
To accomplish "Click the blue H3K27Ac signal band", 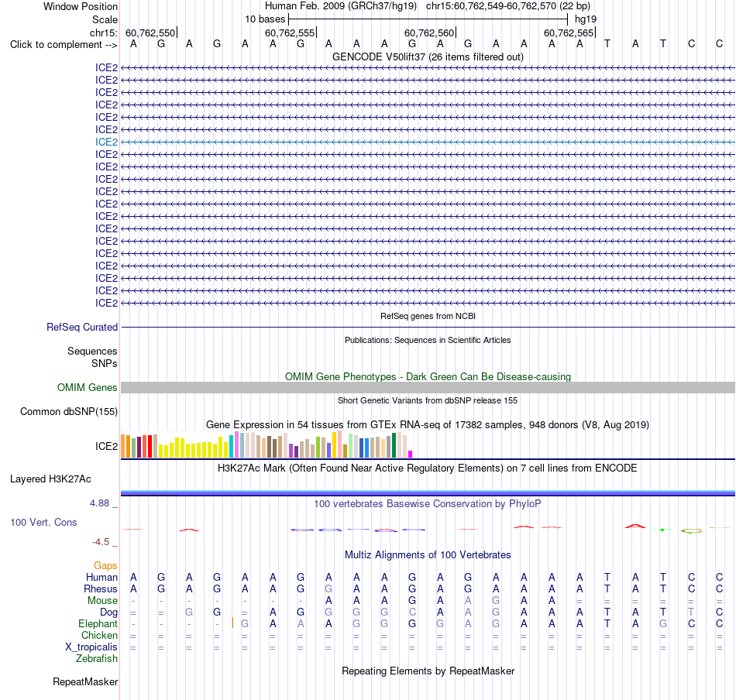I will click(x=428, y=493).
